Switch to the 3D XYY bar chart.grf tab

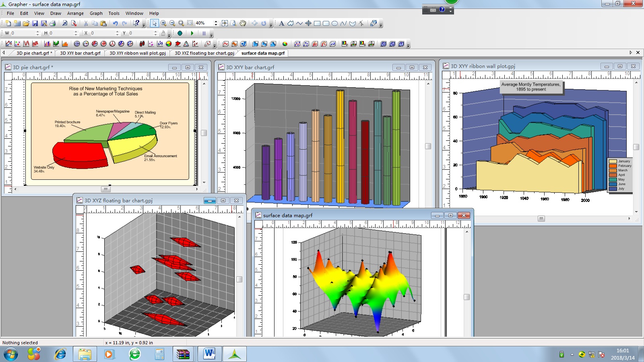pyautogui.click(x=80, y=53)
